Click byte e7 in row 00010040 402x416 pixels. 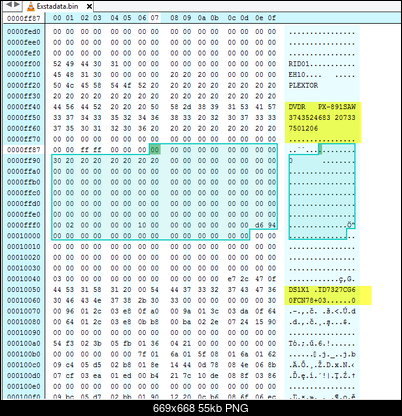coord(232,279)
